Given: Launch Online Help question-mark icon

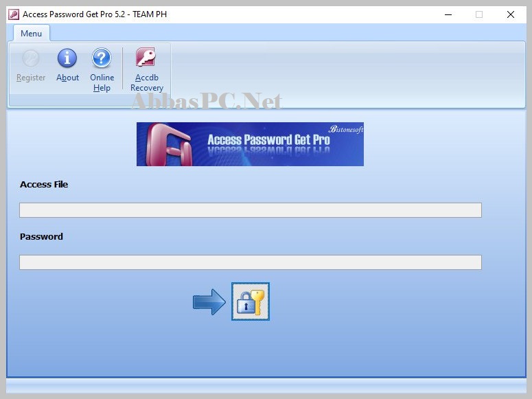Looking at the screenshot, I should pos(102,58).
